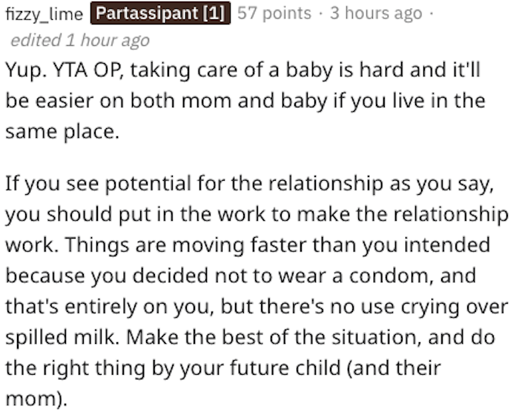Click the phrase spilled milk
Viewport: 519px width, 420px height.
[62, 337]
